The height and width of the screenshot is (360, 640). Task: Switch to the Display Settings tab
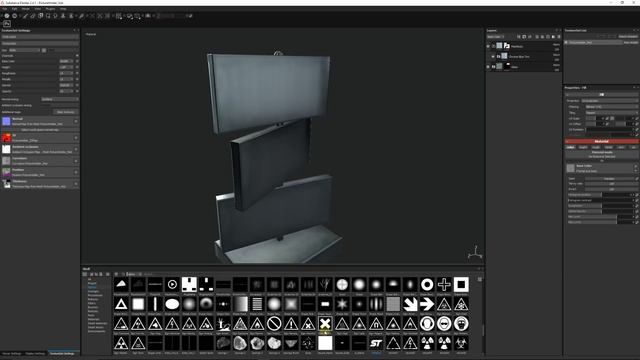pos(35,353)
